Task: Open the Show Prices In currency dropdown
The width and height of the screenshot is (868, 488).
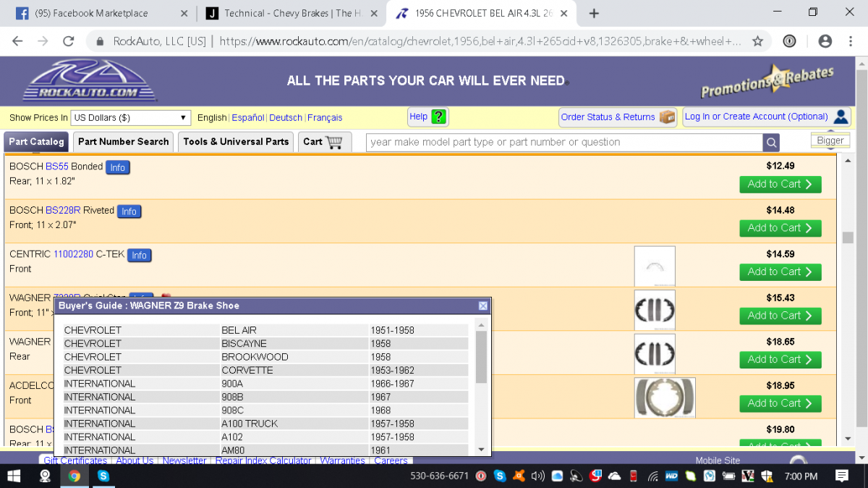Action: 130,117
